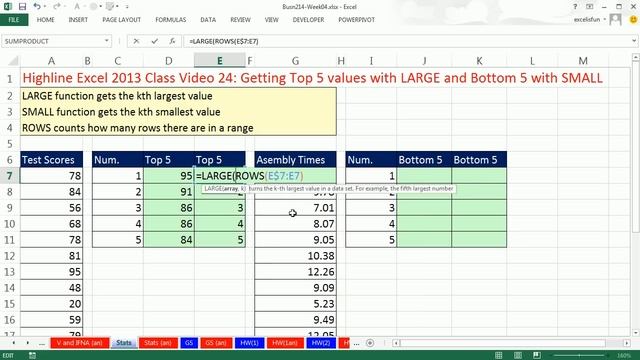
Task: Click the Select All corner triangle
Action: [13, 61]
